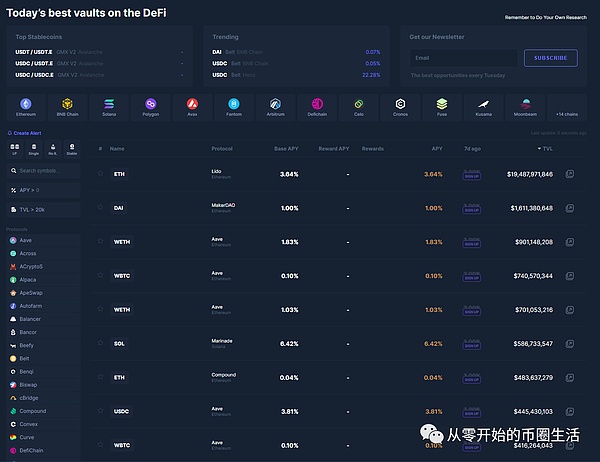
Task: Open the TVL > 20k filter
Action: pos(42,208)
